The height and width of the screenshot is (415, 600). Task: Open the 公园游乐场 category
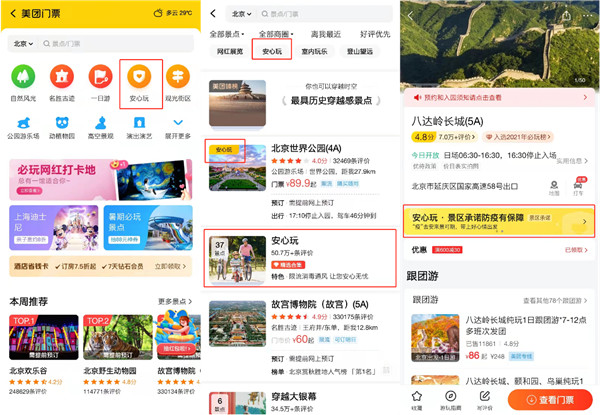(x=22, y=124)
